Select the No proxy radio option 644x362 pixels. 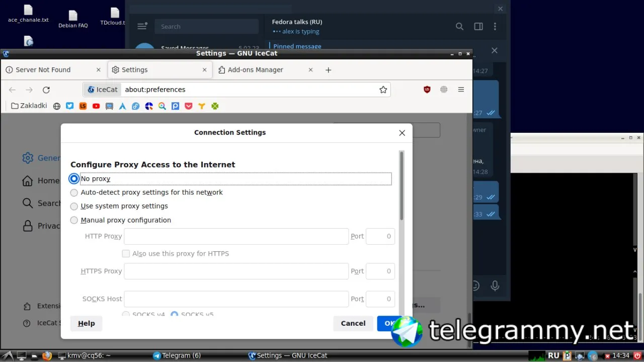click(x=74, y=179)
